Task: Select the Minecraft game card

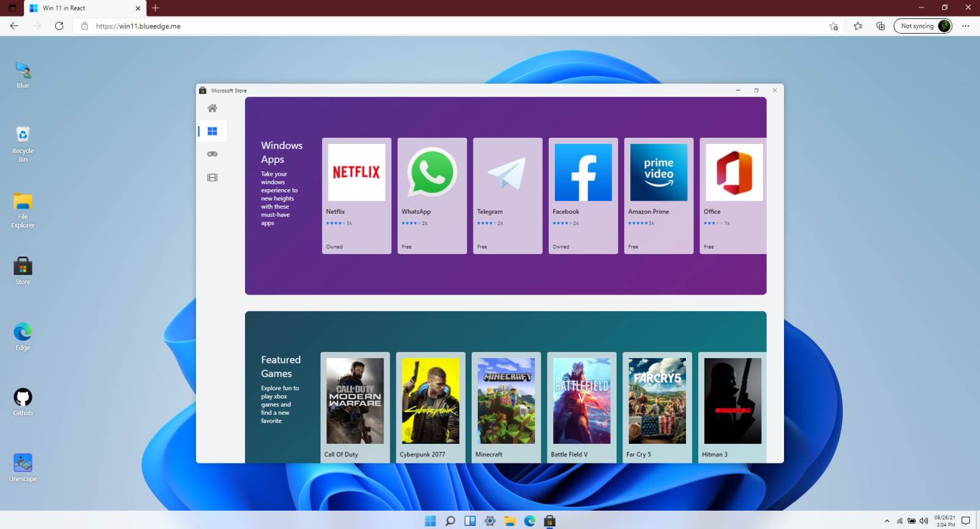Action: 506,407
